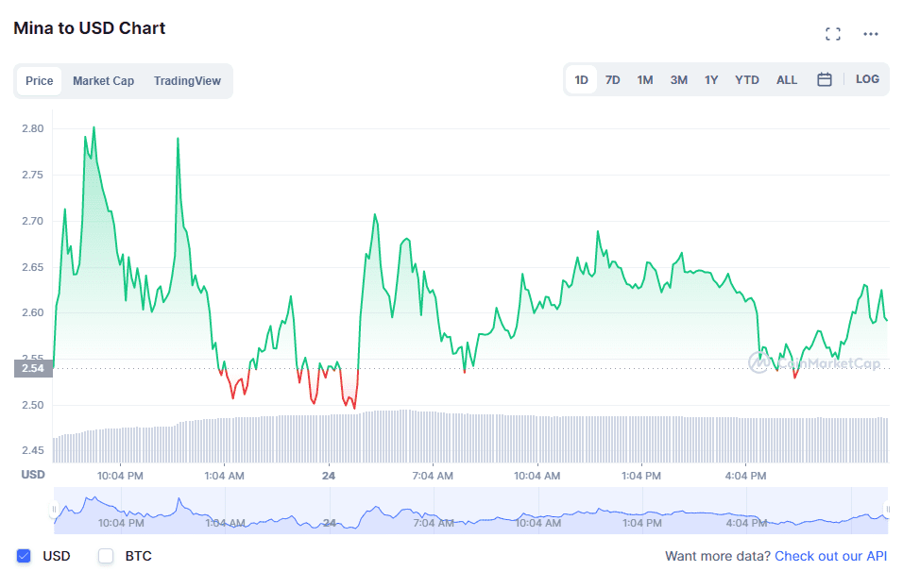Click the Mina to USD Chart title
The height and width of the screenshot is (588, 920).
pyautogui.click(x=88, y=28)
